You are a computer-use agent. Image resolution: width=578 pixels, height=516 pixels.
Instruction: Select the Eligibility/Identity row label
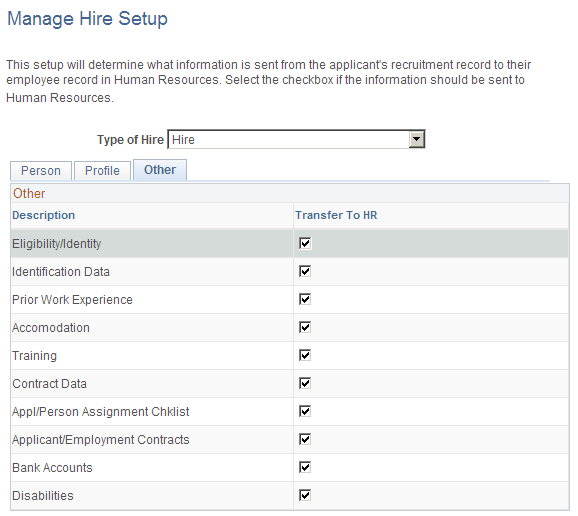coord(56,244)
